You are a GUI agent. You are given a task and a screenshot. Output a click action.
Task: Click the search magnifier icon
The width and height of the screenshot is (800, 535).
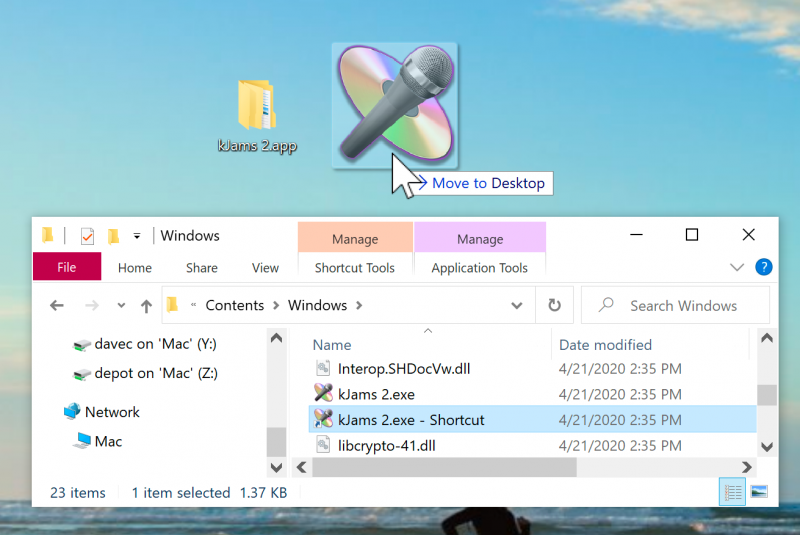[x=606, y=304]
